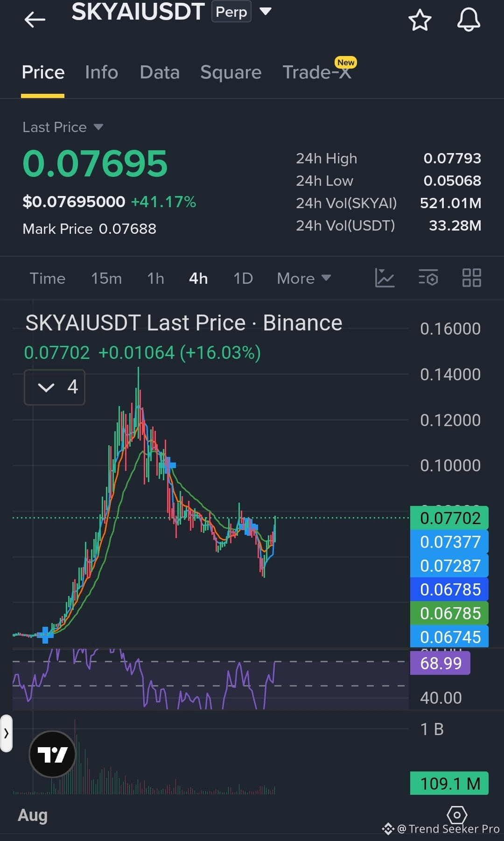The image size is (504, 841).
Task: Expand the More intervals dropdown
Action: coord(304,278)
